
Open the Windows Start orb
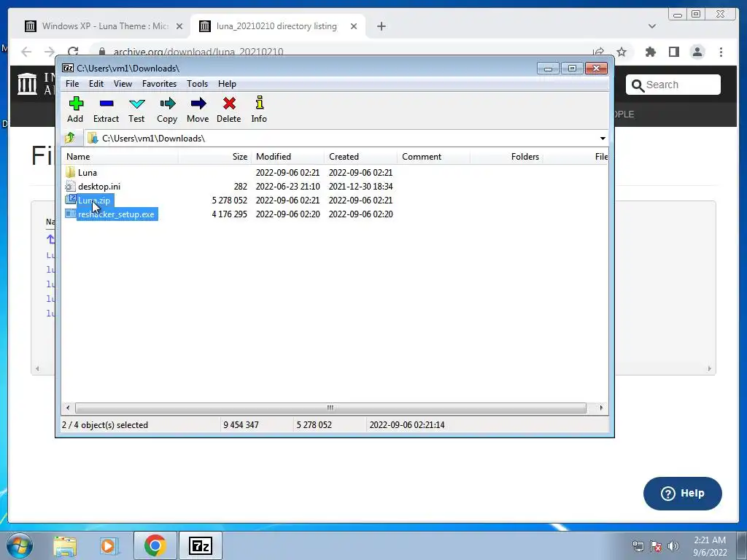[x=20, y=545]
